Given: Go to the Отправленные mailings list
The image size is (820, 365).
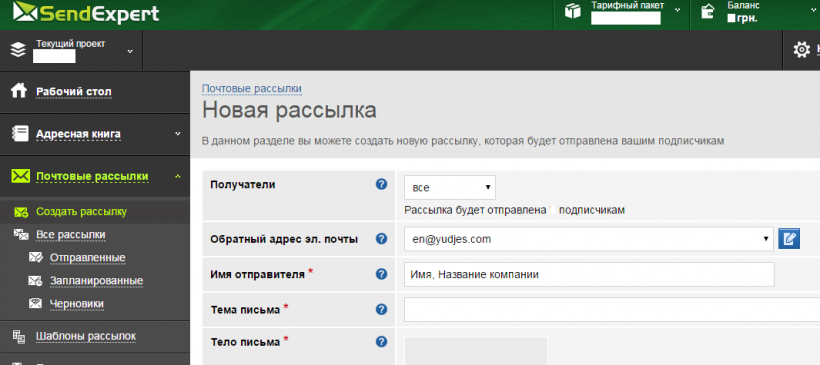Looking at the screenshot, I should [87, 258].
